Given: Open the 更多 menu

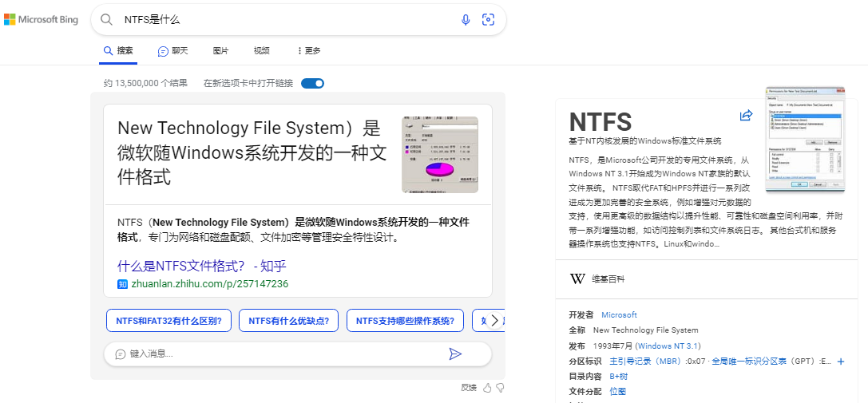Looking at the screenshot, I should pos(309,51).
